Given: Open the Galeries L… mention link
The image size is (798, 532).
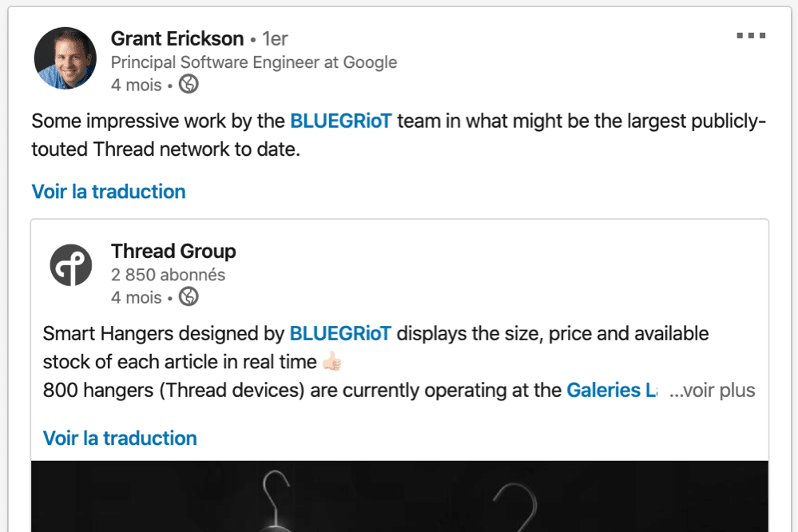Looking at the screenshot, I should pyautogui.click(x=612, y=391).
